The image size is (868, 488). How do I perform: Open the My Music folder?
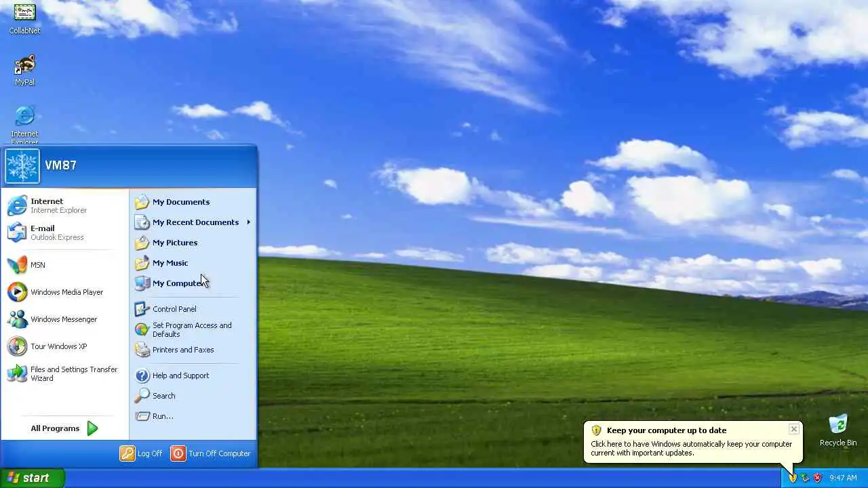[193, 263]
